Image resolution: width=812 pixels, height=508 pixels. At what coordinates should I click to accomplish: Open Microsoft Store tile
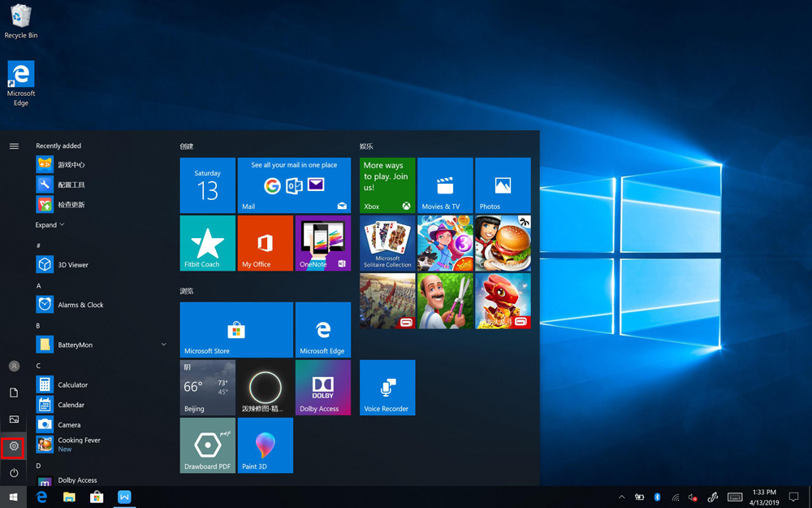(235, 330)
